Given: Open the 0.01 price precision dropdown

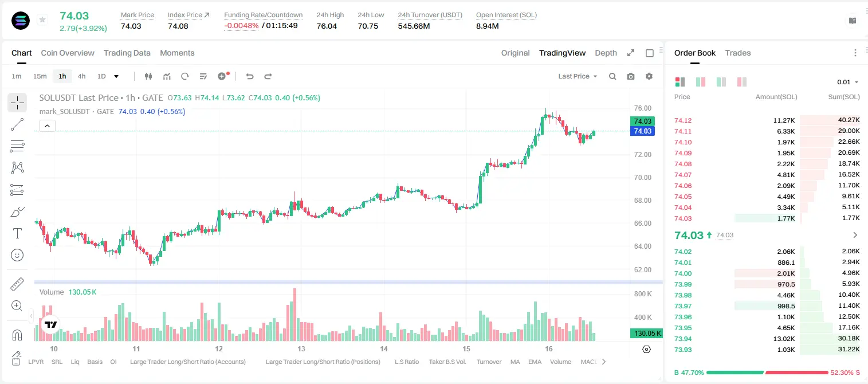Looking at the screenshot, I should pos(848,82).
